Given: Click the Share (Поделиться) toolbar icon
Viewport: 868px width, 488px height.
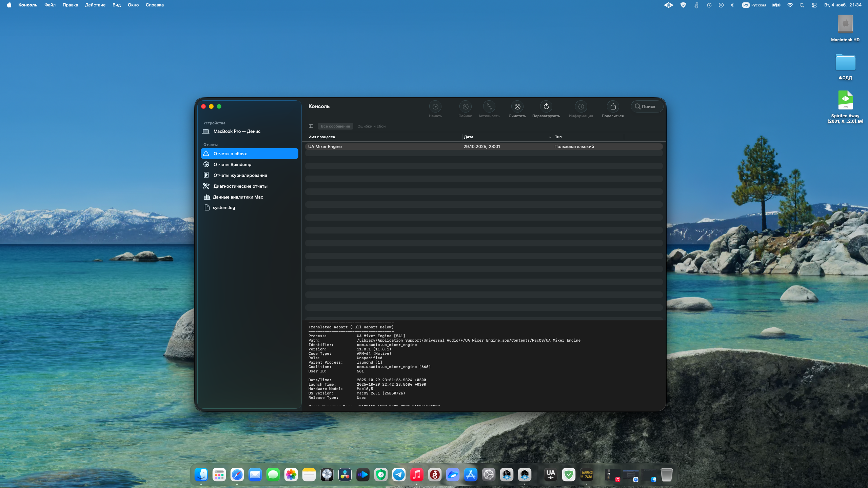Looking at the screenshot, I should pos(613,107).
